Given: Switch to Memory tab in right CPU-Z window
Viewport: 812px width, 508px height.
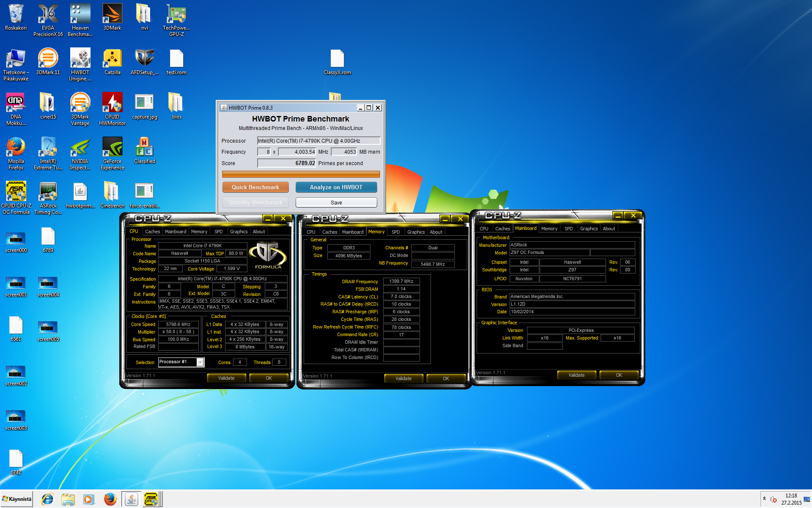Looking at the screenshot, I should pos(549,229).
